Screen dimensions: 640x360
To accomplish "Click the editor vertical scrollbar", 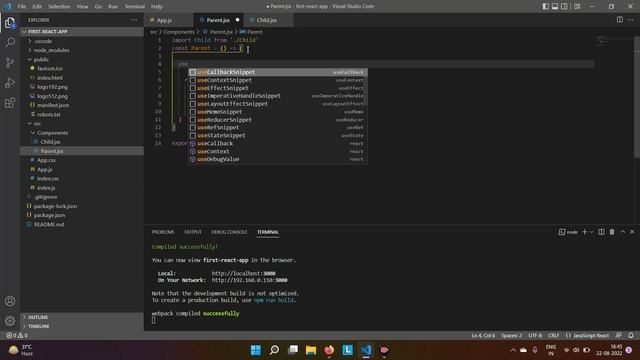I will pyautogui.click(x=637, y=96).
